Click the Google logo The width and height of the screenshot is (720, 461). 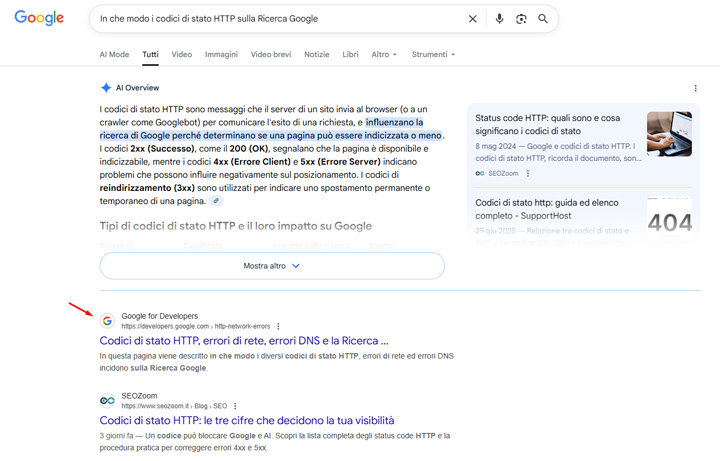click(39, 18)
